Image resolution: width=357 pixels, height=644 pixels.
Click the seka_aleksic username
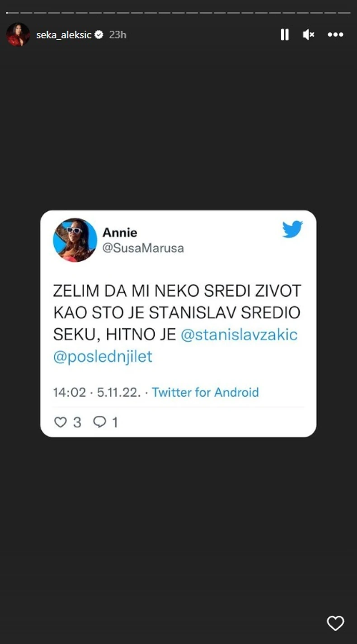coord(64,35)
